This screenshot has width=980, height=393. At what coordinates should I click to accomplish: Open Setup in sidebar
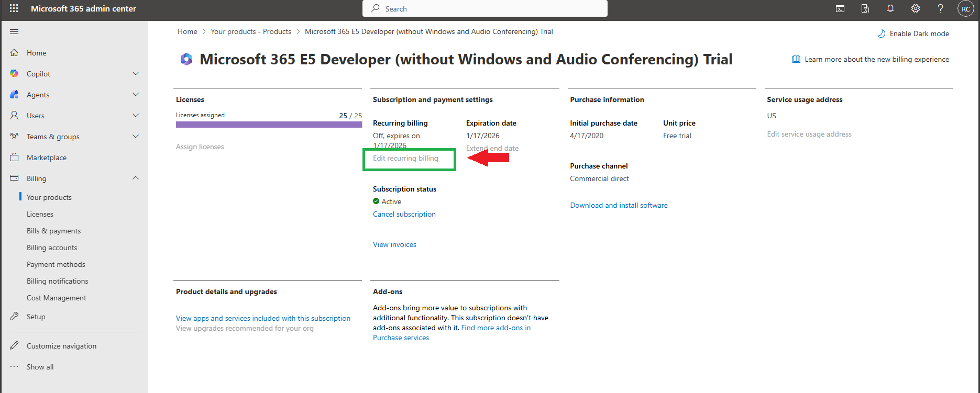pos(36,317)
